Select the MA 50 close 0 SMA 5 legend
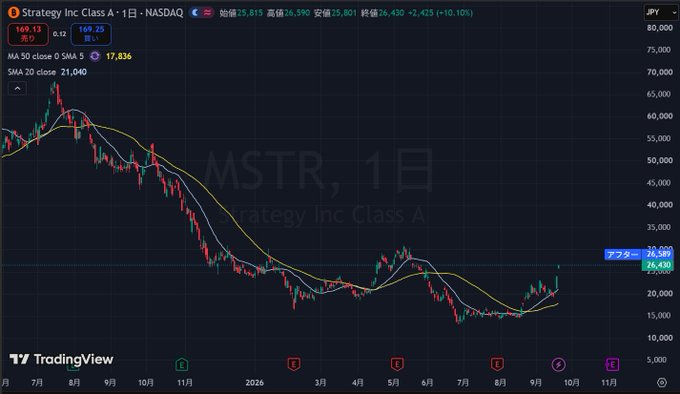Image resolution: width=680 pixels, height=394 pixels. click(x=46, y=56)
